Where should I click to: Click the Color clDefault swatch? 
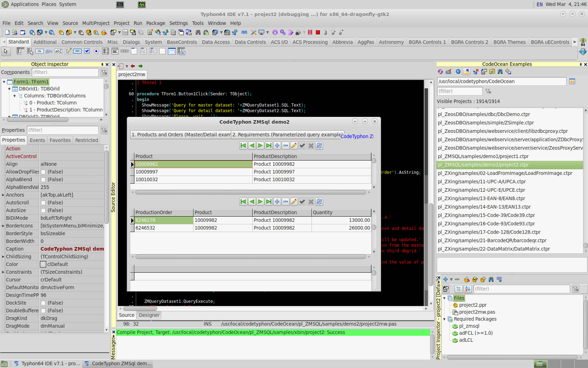click(43, 264)
